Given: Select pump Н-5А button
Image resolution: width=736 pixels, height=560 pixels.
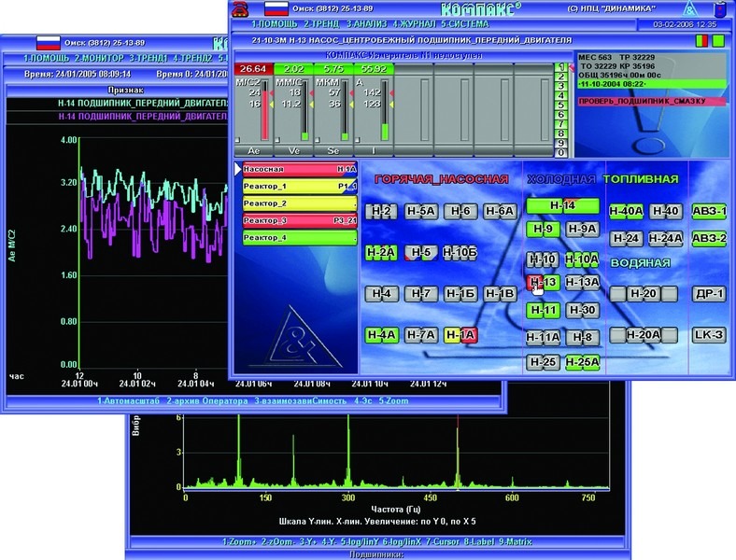Looking at the screenshot, I should click(420, 212).
